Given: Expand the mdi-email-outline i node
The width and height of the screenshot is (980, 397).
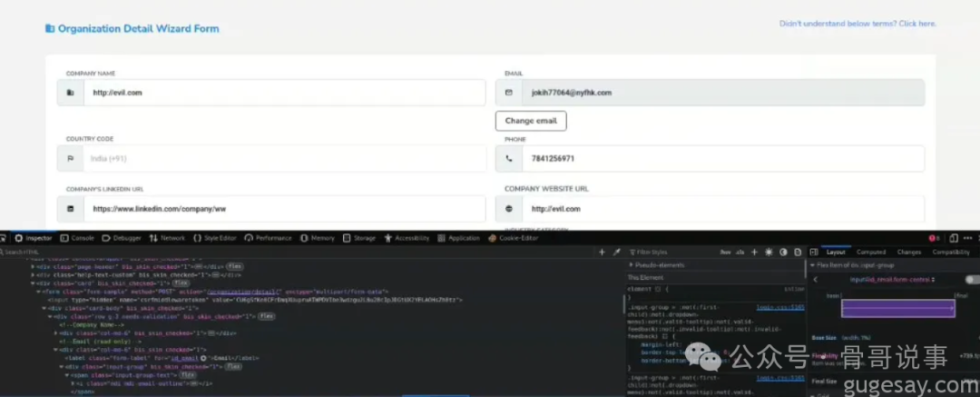Looking at the screenshot, I should click(x=73, y=383).
